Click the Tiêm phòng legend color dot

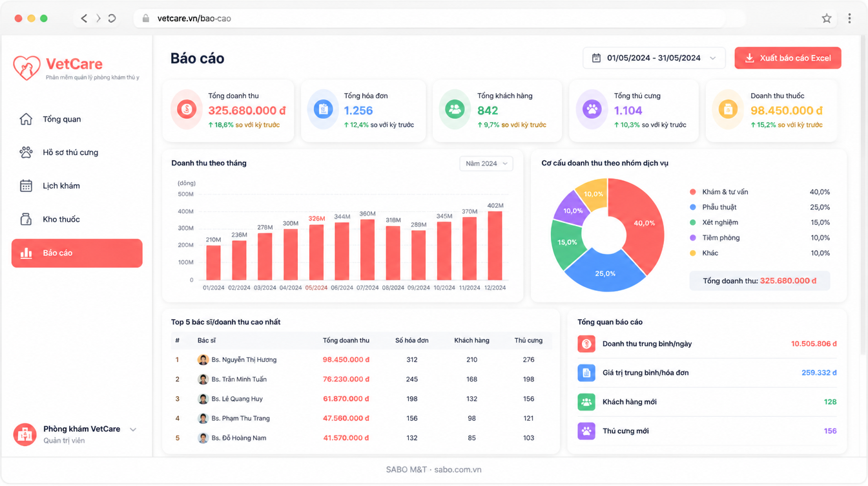tap(693, 238)
